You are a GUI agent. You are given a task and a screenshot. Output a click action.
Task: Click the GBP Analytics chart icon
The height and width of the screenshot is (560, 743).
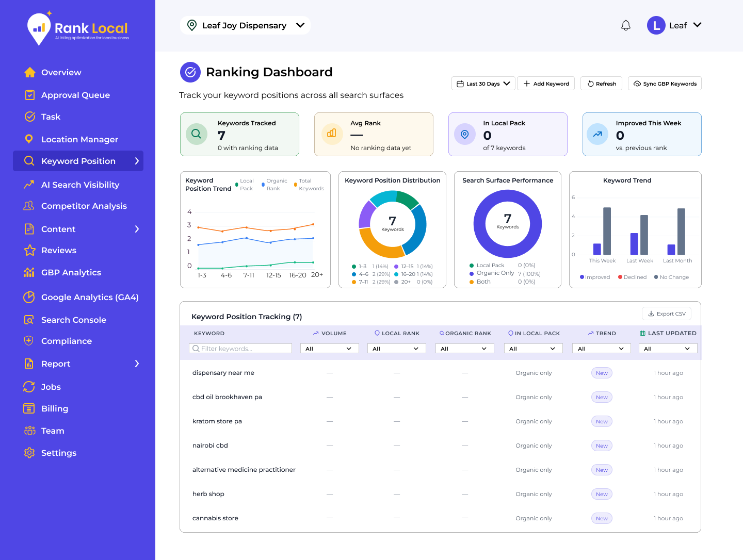[x=29, y=272]
